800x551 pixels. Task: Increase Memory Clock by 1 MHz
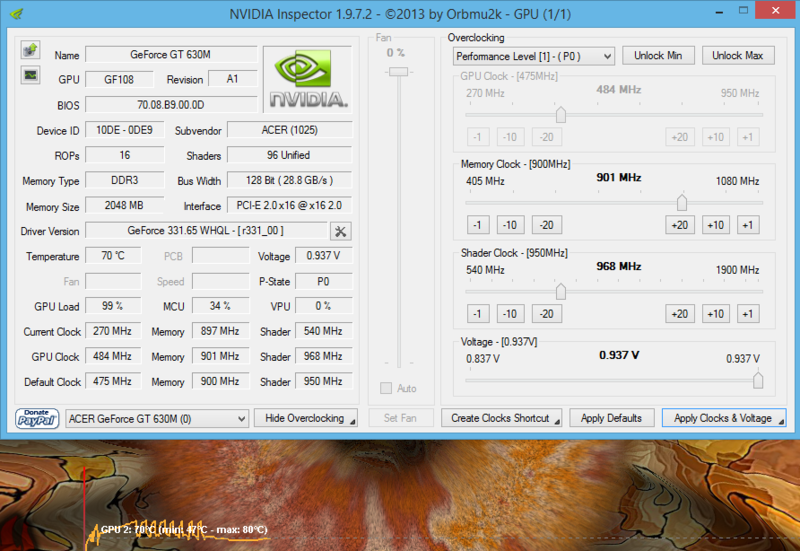point(748,225)
